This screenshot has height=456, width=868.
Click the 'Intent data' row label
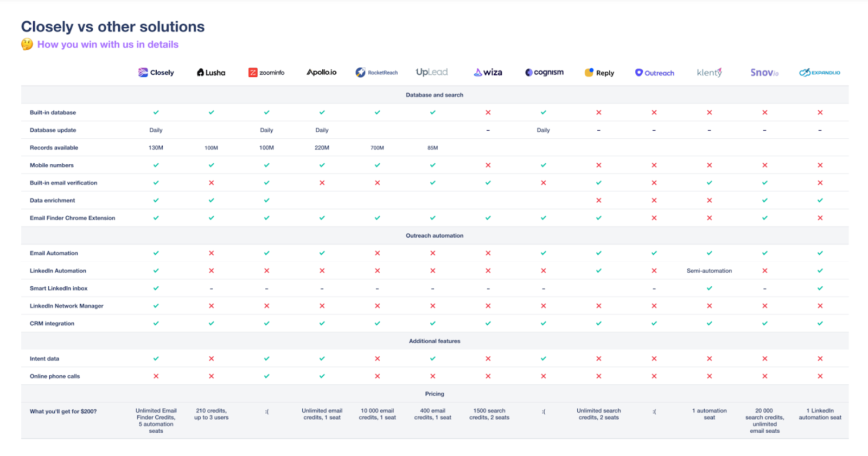point(44,359)
